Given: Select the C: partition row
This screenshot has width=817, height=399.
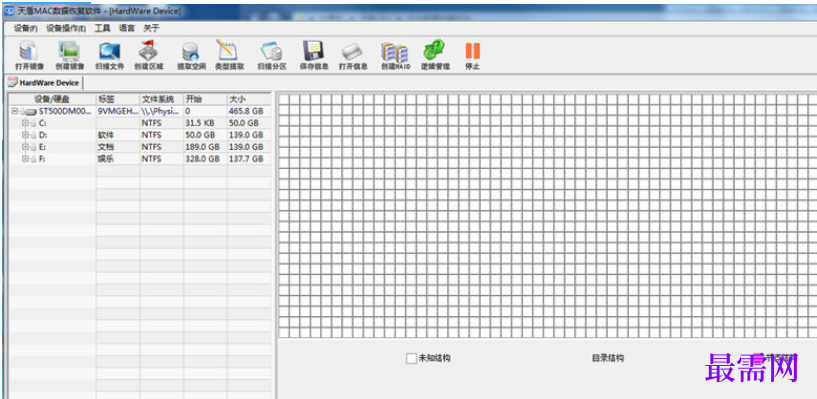Looking at the screenshot, I should tap(141, 123).
